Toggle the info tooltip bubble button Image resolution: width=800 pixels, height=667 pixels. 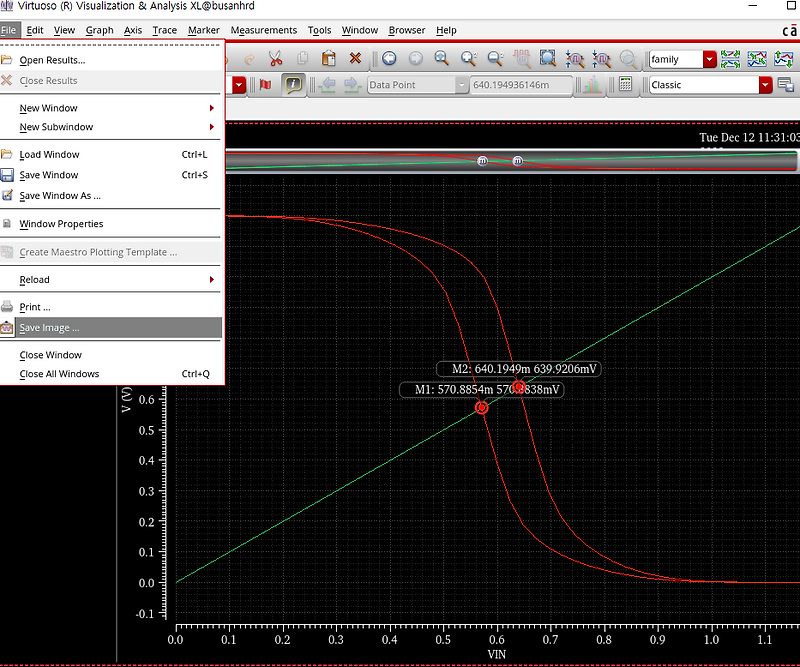click(293, 85)
